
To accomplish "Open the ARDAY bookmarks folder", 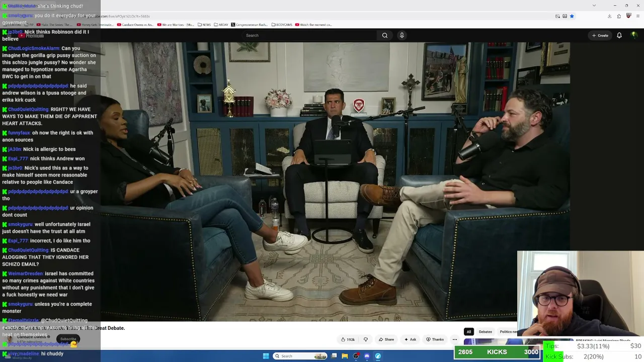I will pyautogui.click(x=221, y=25).
